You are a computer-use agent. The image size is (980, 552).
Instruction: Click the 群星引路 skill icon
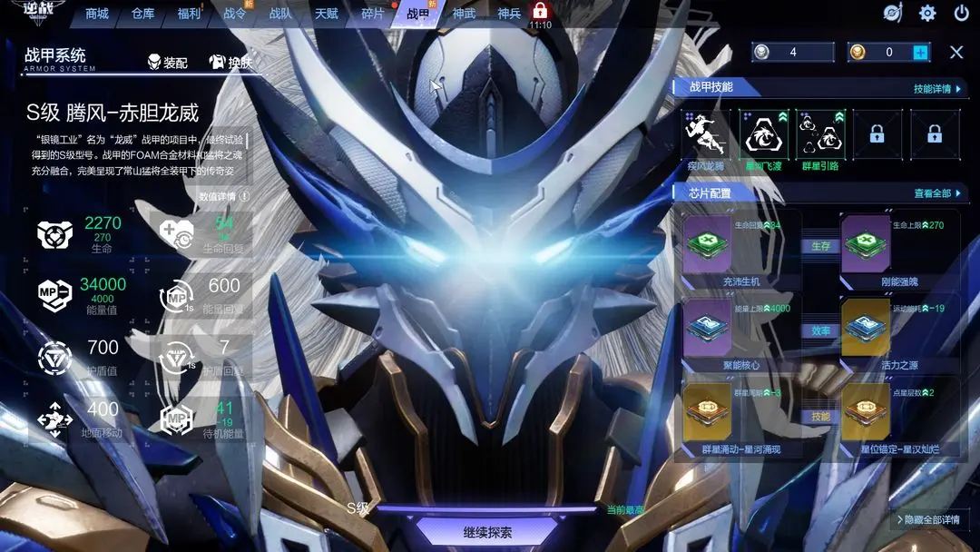point(820,135)
